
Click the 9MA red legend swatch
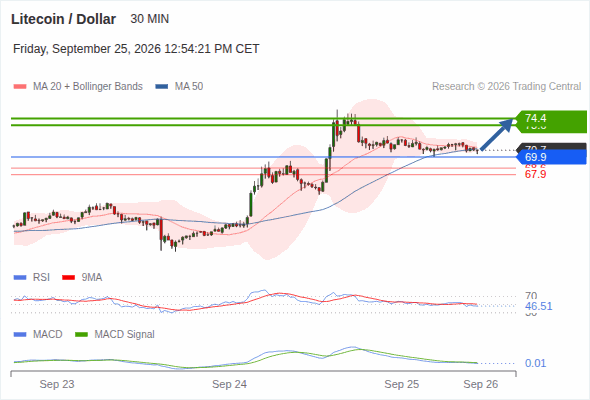point(68,278)
